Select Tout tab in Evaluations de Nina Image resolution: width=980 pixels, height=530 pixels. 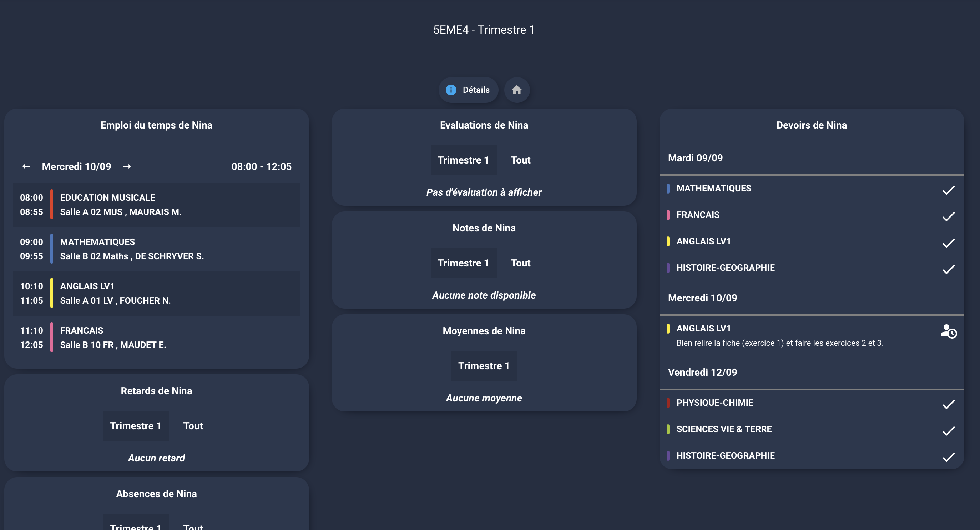(520, 160)
